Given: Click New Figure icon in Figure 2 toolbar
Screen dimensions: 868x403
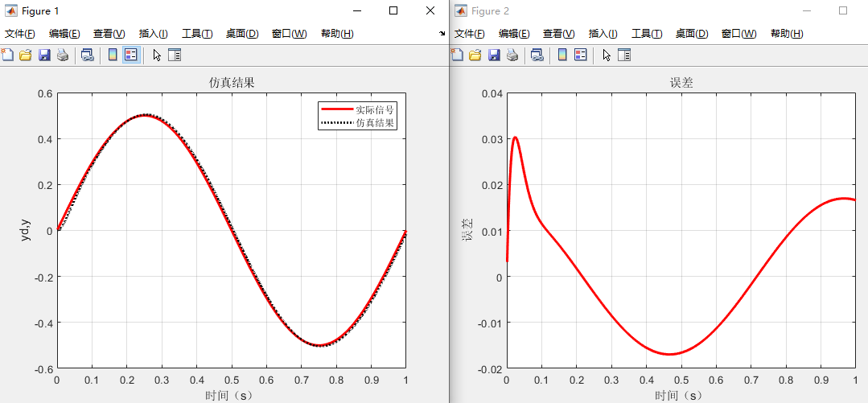Looking at the screenshot, I should tap(457, 55).
